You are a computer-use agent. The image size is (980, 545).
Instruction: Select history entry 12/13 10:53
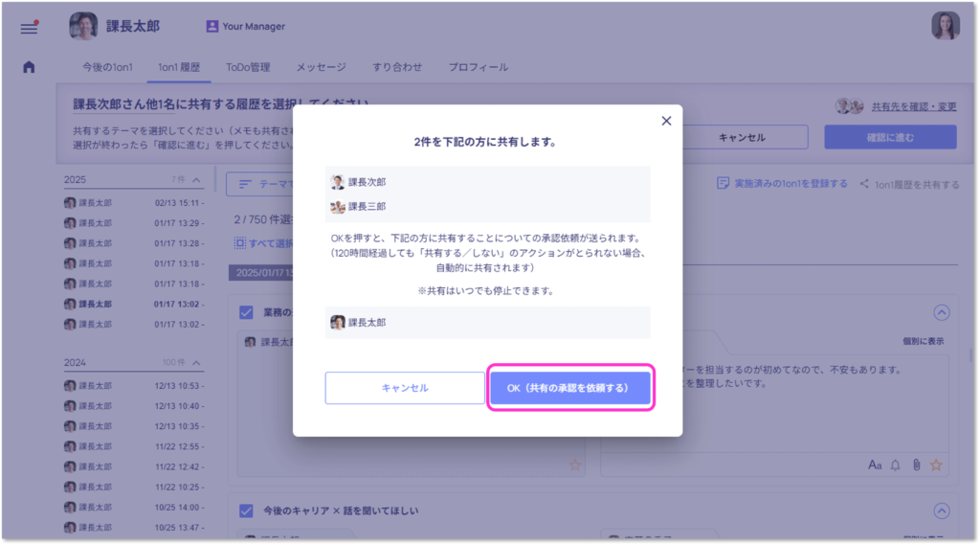click(x=134, y=385)
